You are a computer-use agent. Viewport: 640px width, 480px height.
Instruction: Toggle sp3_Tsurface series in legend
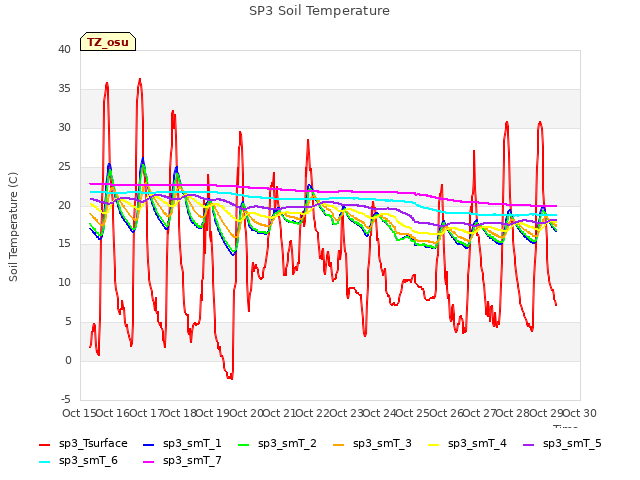tap(83, 444)
